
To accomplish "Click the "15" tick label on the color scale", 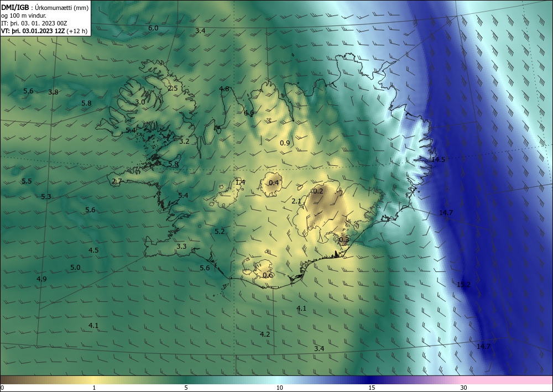I will pyautogui.click(x=372, y=388).
